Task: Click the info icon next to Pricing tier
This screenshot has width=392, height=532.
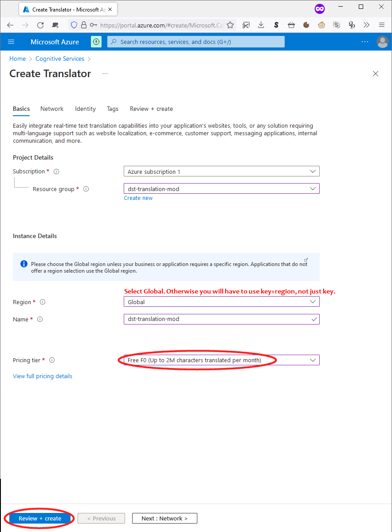Action: 52,360
